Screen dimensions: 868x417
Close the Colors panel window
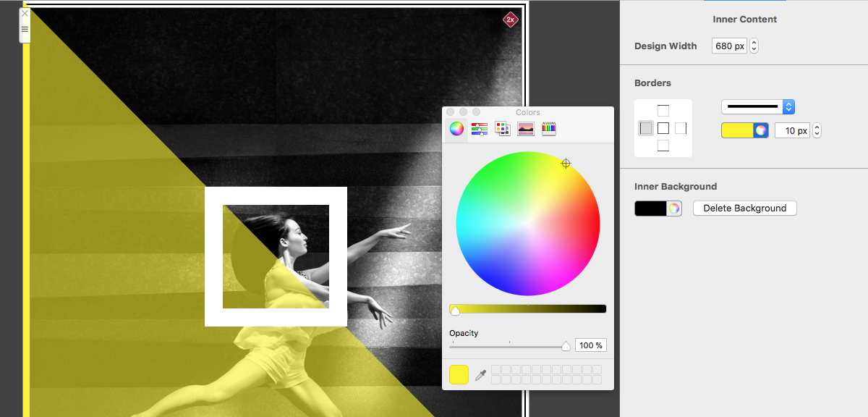450,112
